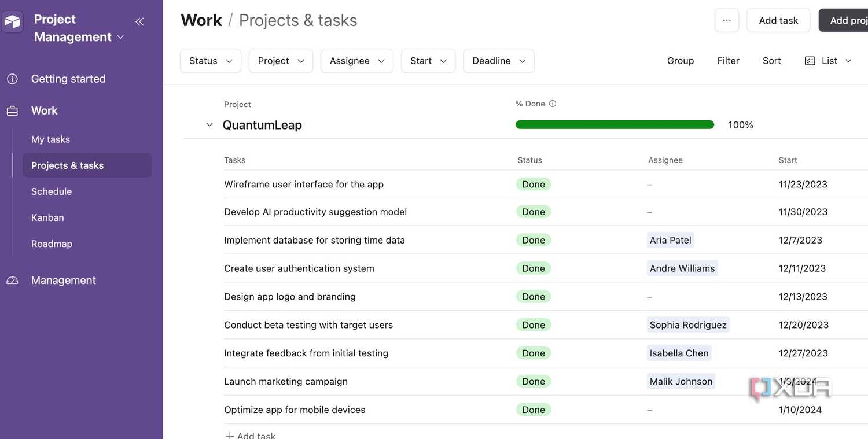Viewport: 868px width, 439px height.
Task: Open task Launch marketing campaign
Action: [286, 382]
